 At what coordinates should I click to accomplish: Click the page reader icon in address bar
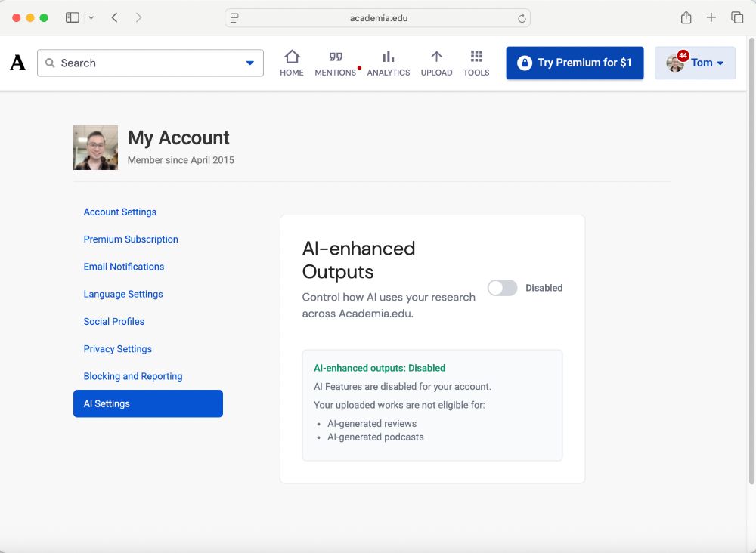point(234,18)
